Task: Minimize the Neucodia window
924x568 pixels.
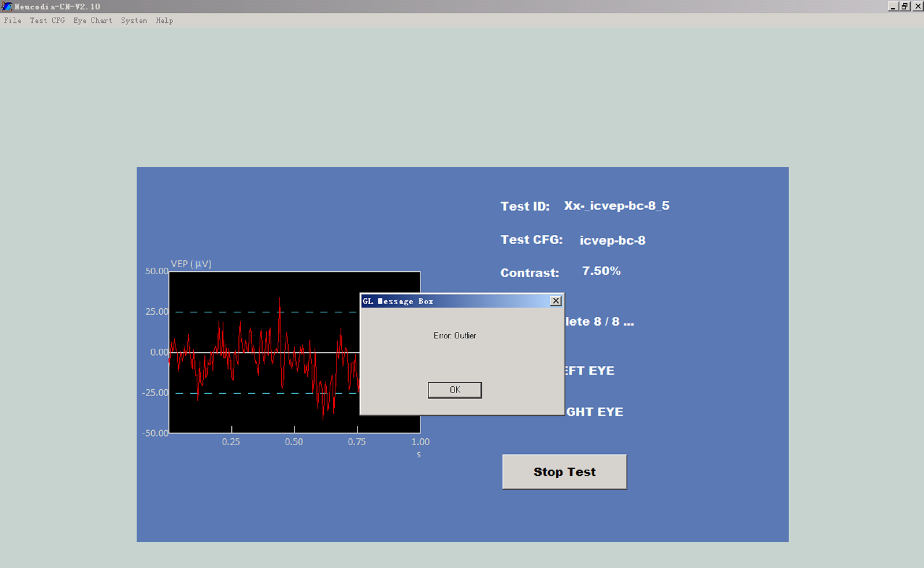Action: (892, 6)
